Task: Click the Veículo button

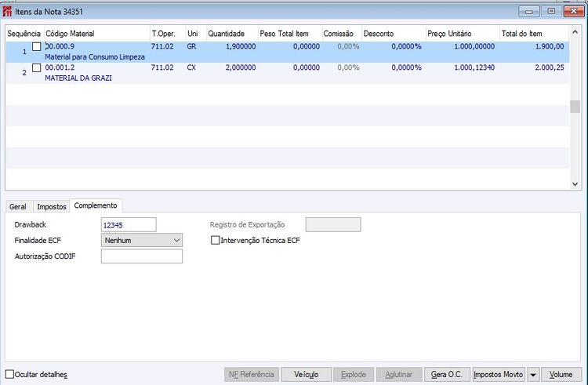Action: pos(307,374)
